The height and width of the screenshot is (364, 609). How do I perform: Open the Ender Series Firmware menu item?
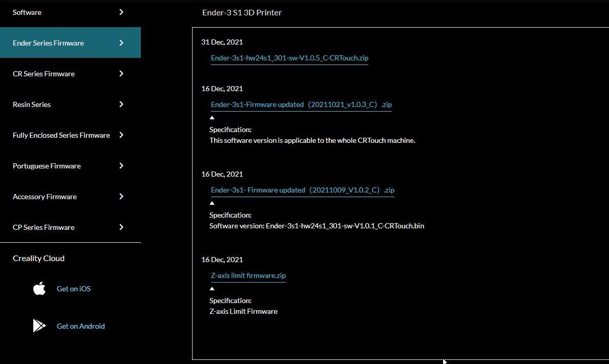click(70, 42)
